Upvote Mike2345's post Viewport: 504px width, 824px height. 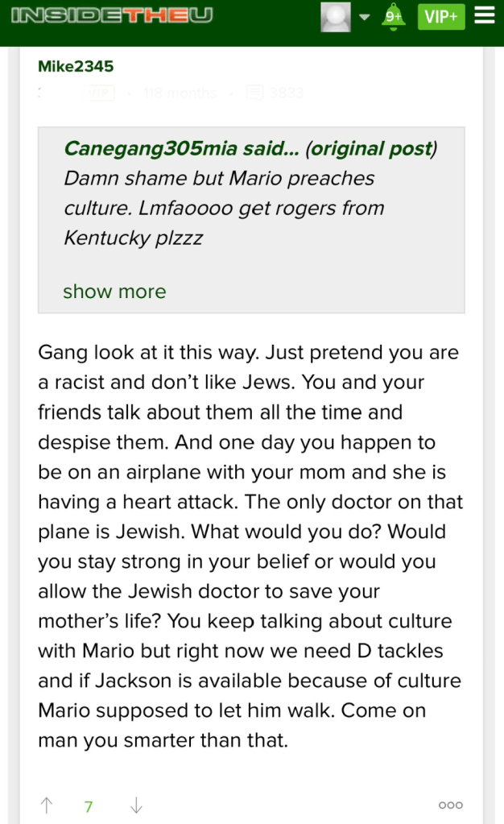[x=47, y=805]
